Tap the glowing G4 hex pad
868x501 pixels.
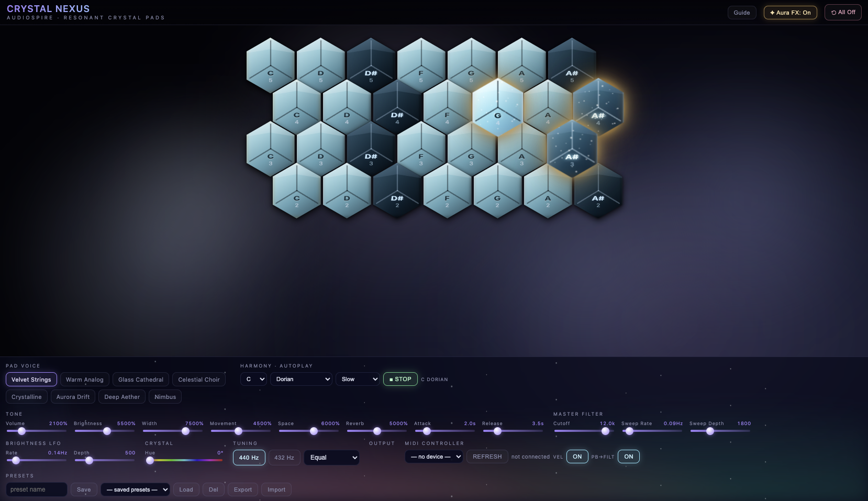tap(498, 107)
